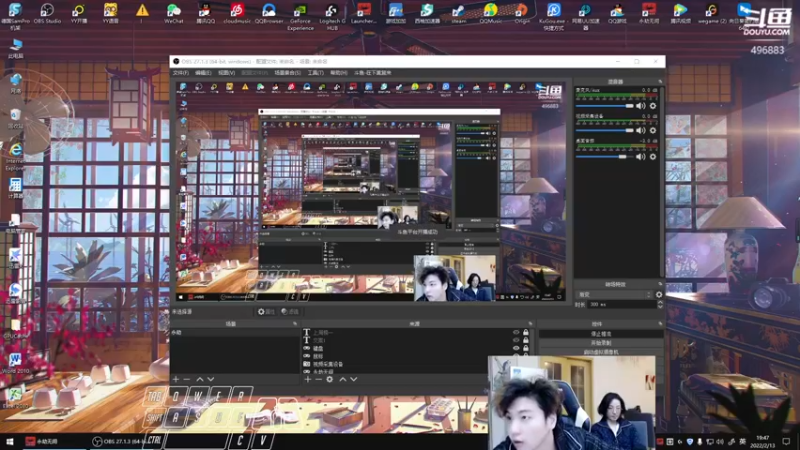800x450 pixels.
Task: Mute the first mixer channel speaker
Action: [x=640, y=106]
